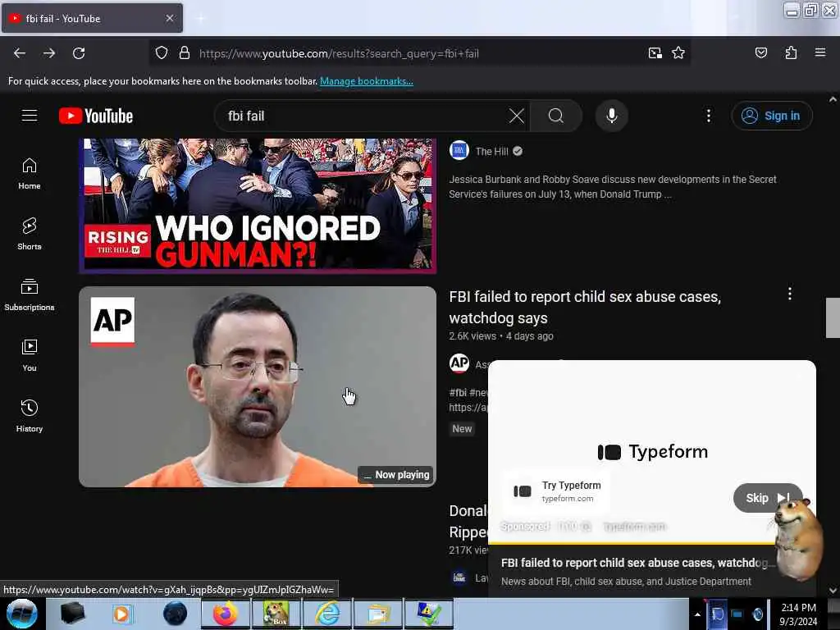Click the New badge under AP video
The width and height of the screenshot is (840, 630).
pyautogui.click(x=462, y=428)
